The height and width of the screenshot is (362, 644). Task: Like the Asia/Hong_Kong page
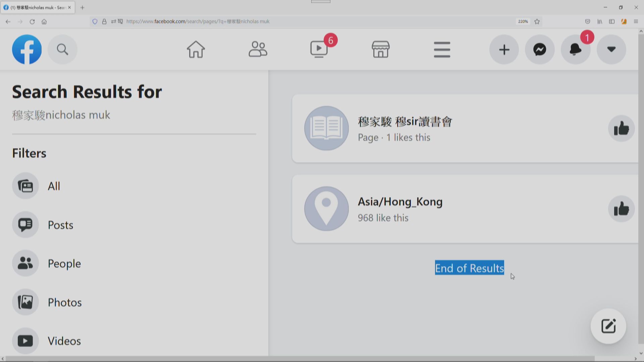pos(621,209)
